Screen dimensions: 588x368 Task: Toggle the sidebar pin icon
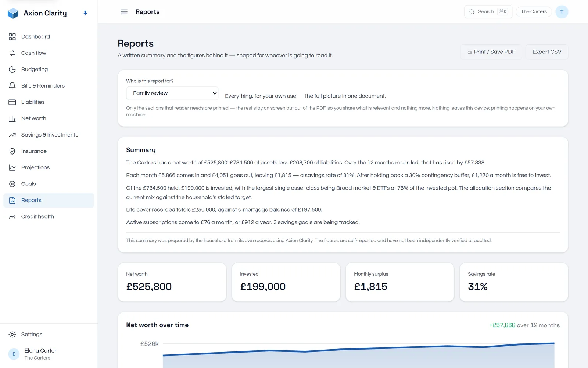tap(85, 13)
